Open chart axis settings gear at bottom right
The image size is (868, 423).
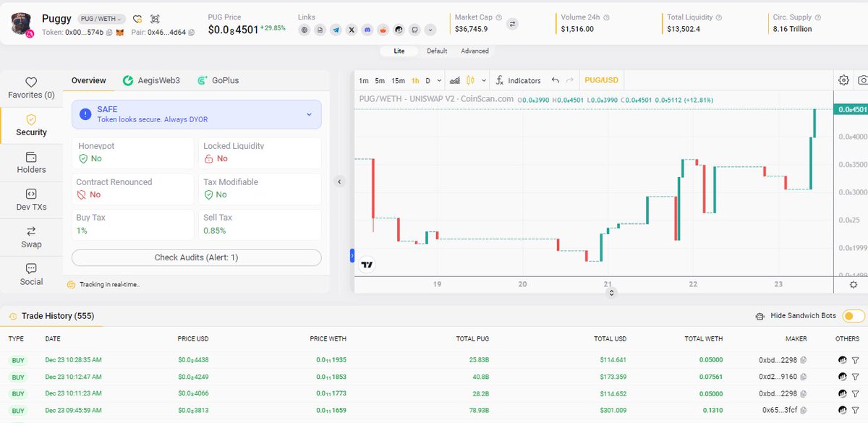pyautogui.click(x=854, y=284)
